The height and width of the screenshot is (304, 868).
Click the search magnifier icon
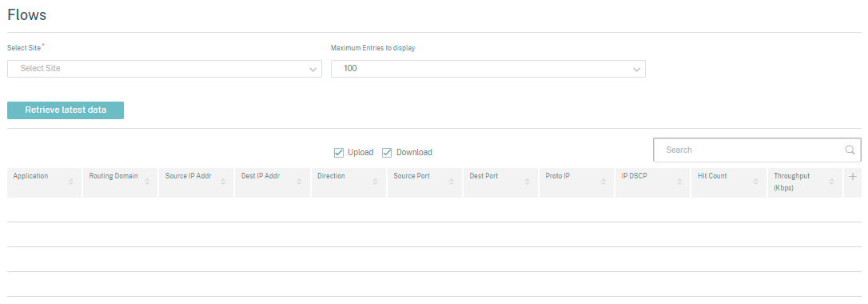pos(850,150)
